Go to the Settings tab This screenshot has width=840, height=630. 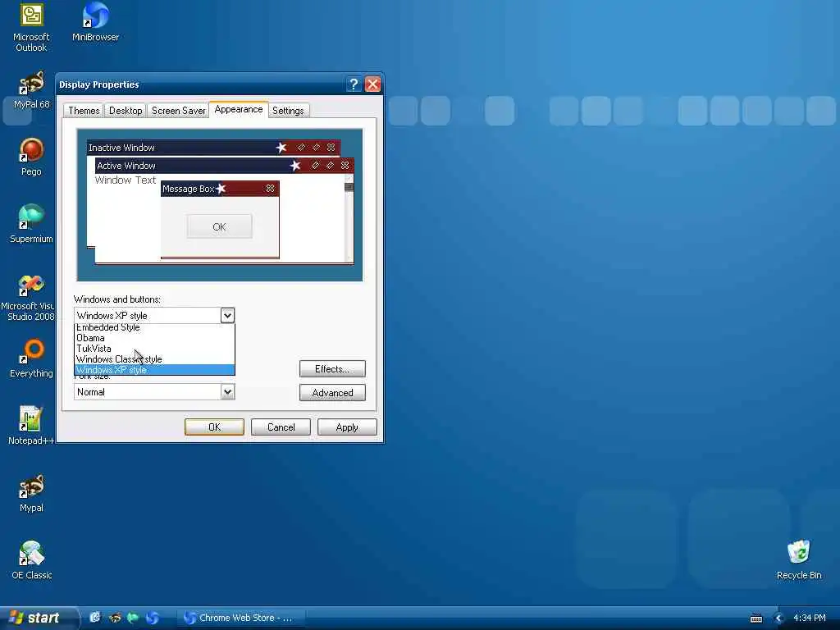288,111
